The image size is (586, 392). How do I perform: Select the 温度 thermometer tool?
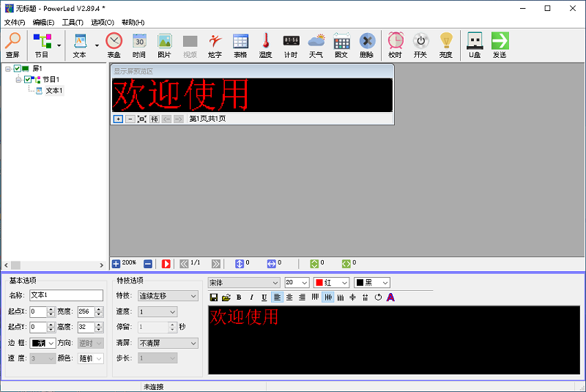click(x=265, y=45)
